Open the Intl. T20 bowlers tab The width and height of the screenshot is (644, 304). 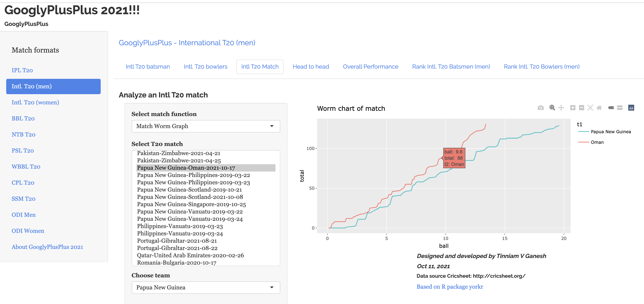[205, 67]
